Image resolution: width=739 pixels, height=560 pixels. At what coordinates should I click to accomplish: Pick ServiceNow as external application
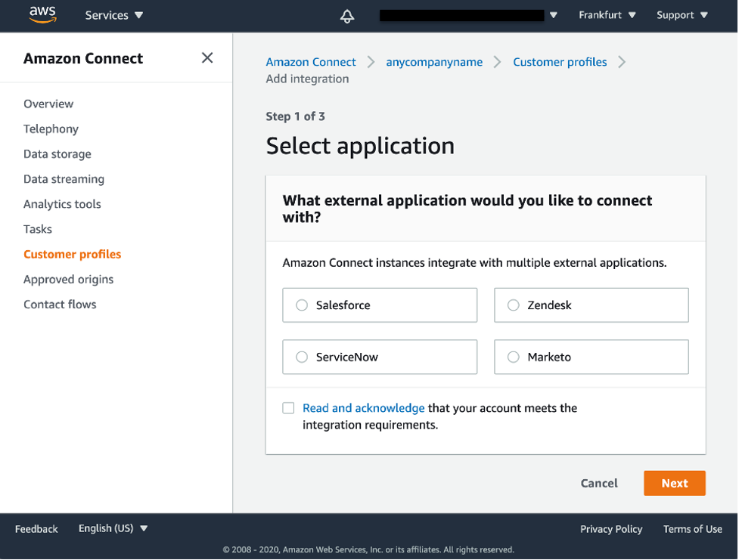(302, 357)
